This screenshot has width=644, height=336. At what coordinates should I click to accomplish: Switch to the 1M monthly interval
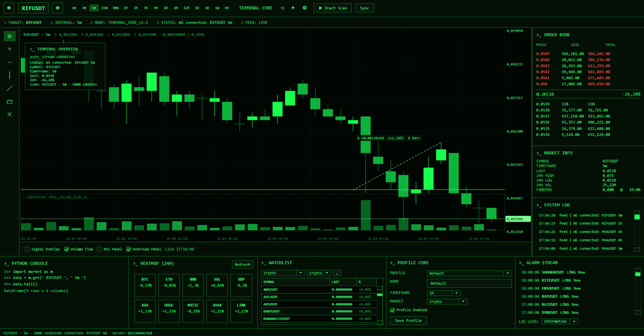(x=226, y=8)
